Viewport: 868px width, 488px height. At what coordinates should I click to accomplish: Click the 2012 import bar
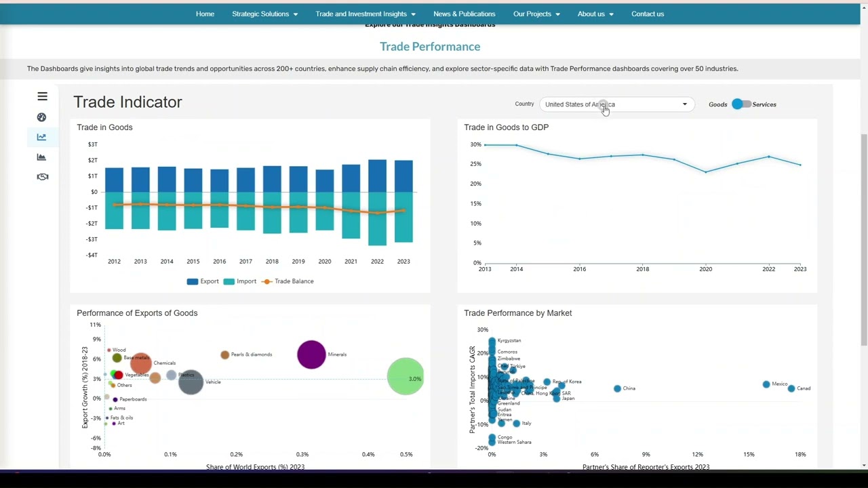tap(114, 210)
